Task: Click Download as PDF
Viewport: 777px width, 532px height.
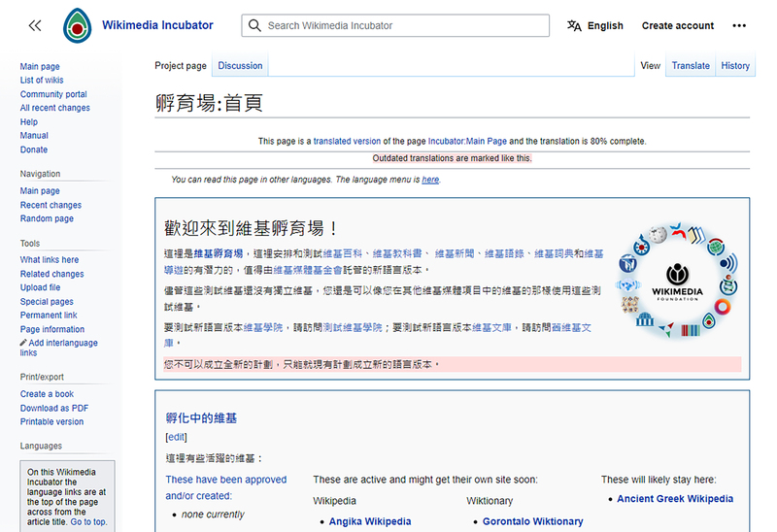Action: (x=54, y=408)
